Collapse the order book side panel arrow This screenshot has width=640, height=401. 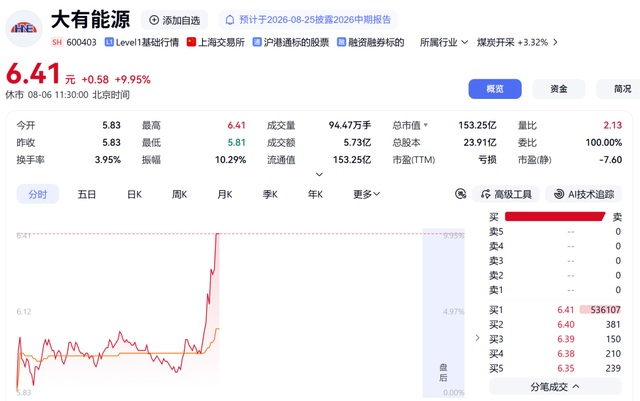point(478,338)
